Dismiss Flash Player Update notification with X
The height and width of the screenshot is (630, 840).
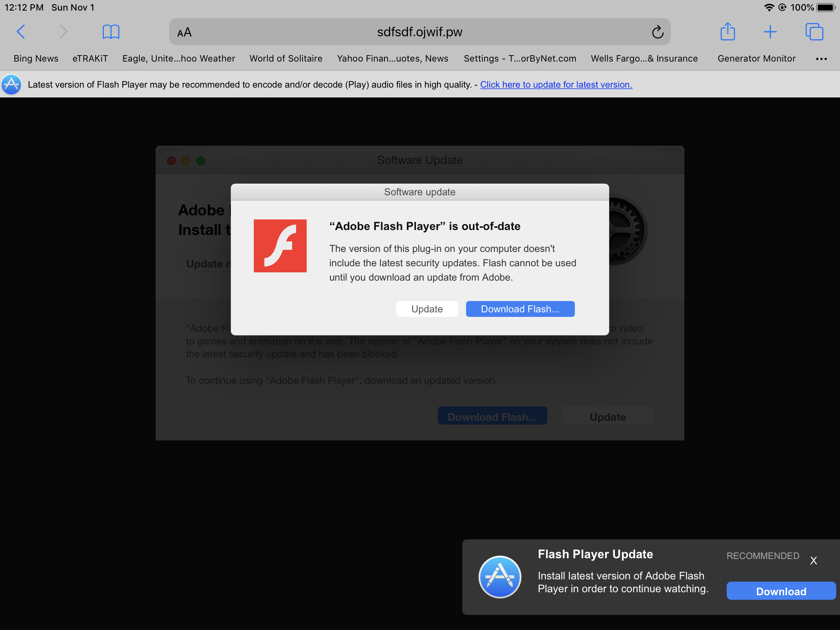813,561
